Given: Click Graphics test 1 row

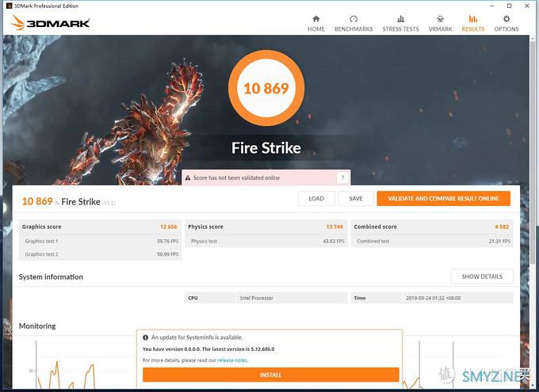Looking at the screenshot, I should point(101,242).
